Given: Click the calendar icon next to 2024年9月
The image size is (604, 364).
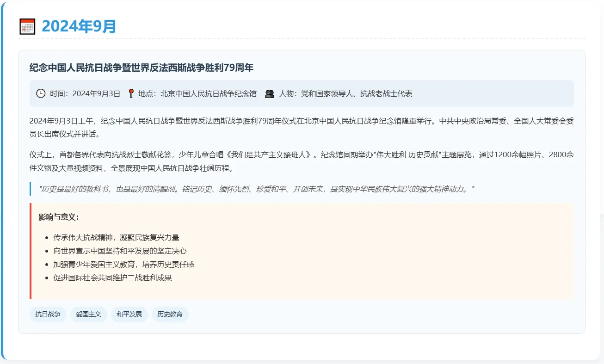Looking at the screenshot, I should 27,26.
